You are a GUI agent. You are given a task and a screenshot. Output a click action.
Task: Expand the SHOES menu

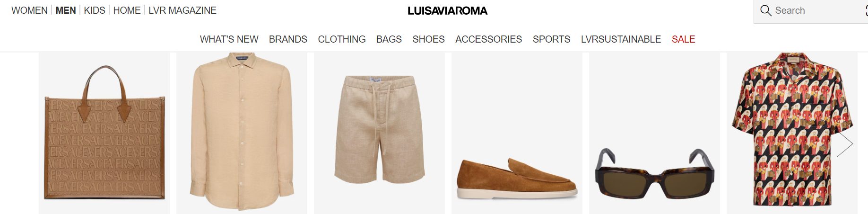click(x=428, y=39)
